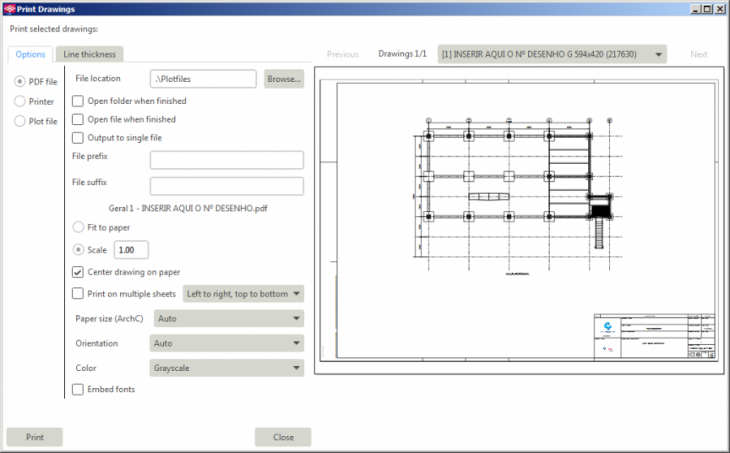730x453 pixels.
Task: Choose the Fit to paper radio button
Action: point(78,227)
